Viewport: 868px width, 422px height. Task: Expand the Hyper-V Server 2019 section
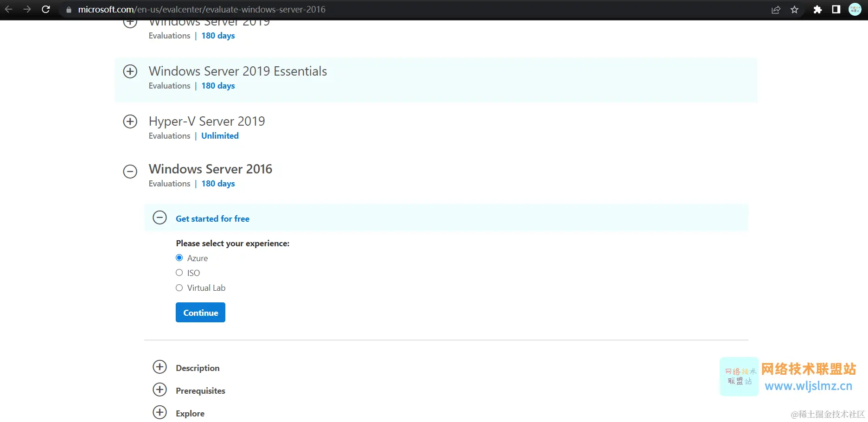(130, 121)
